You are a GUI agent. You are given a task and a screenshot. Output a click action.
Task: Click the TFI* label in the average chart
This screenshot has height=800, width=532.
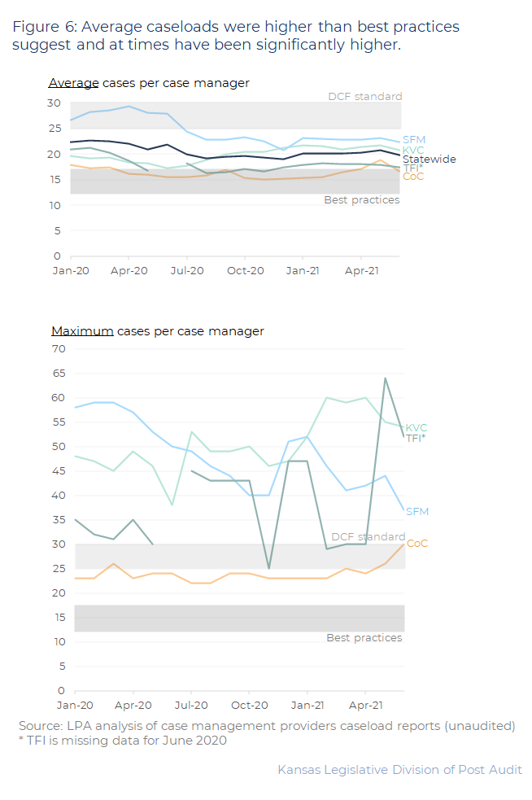413,168
